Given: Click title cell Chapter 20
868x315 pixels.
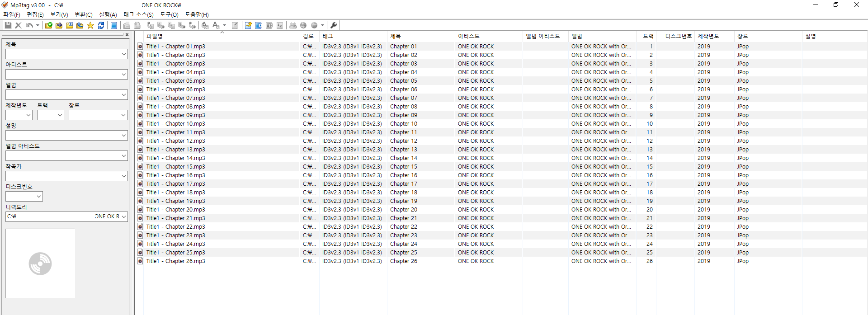Looking at the screenshot, I should pyautogui.click(x=404, y=210).
